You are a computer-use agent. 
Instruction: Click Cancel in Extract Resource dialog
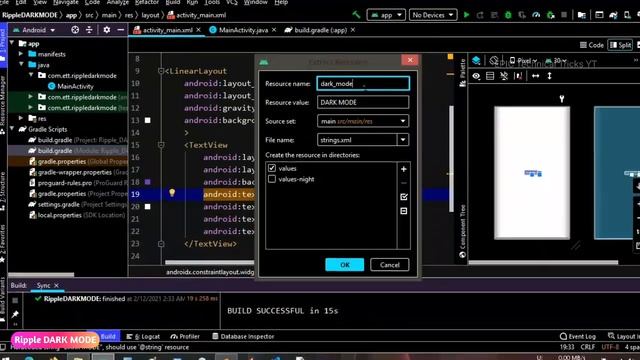pyautogui.click(x=389, y=264)
